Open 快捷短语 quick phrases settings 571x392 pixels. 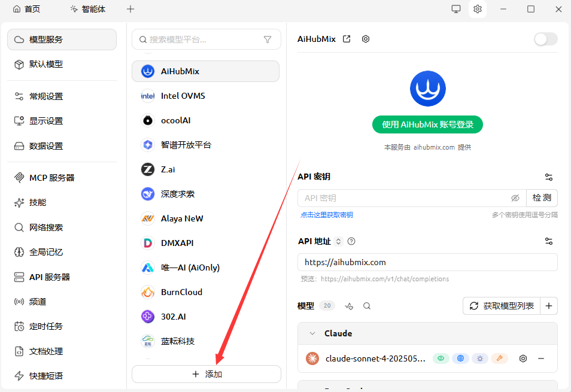[x=62, y=376]
